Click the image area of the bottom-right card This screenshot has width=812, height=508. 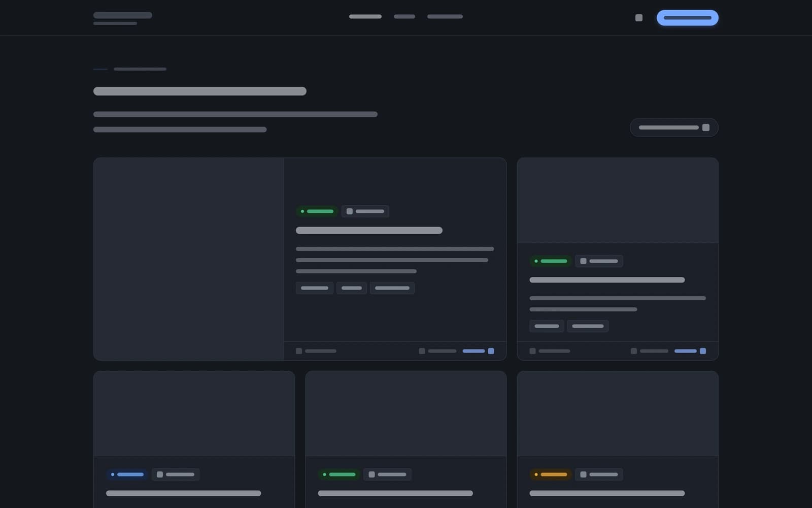[x=618, y=414]
